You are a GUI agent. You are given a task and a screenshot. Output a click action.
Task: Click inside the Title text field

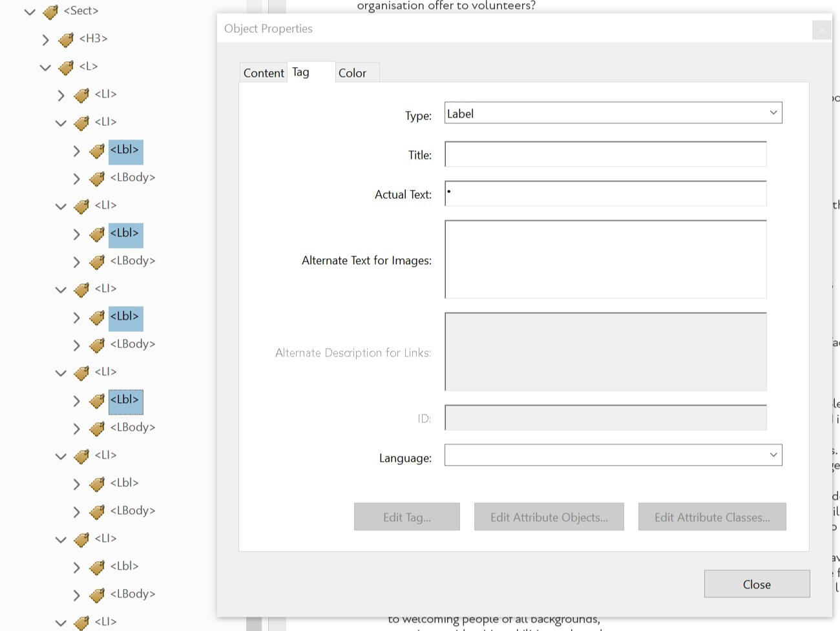[x=605, y=154]
